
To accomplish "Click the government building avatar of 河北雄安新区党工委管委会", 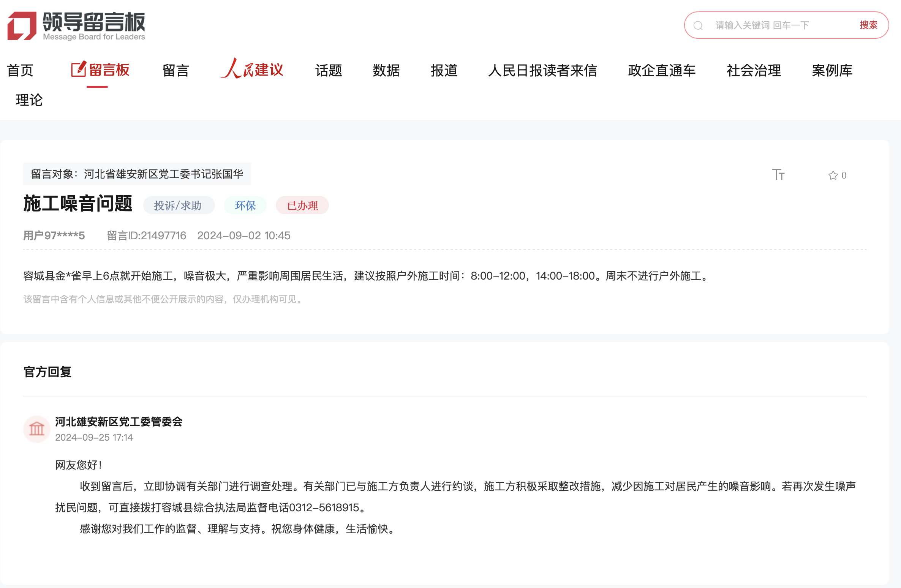I will tap(37, 429).
